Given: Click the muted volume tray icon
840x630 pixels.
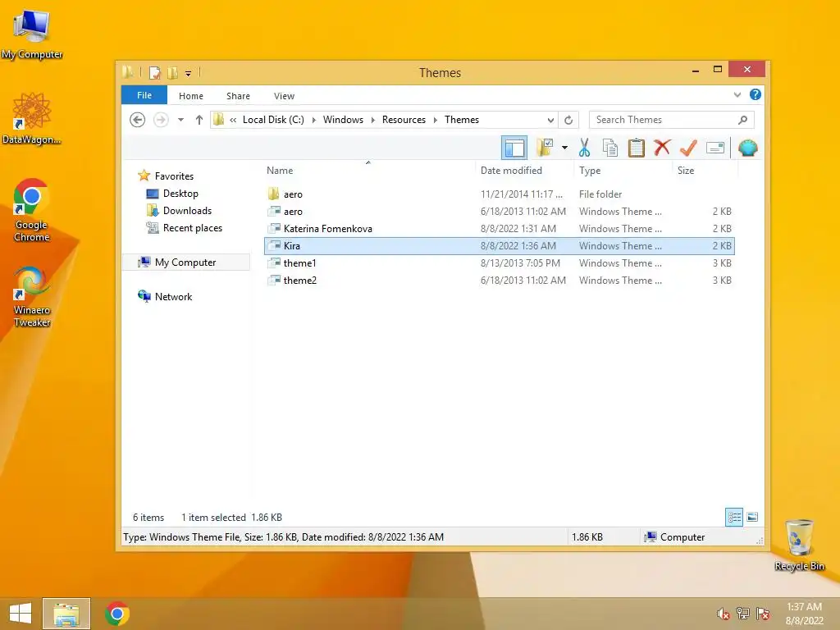Looking at the screenshot, I should (x=723, y=614).
